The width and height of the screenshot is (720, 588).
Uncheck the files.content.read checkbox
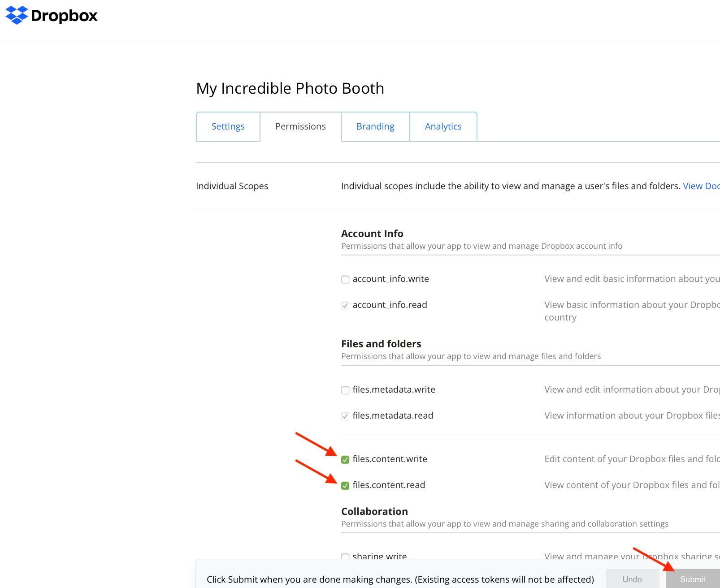pyautogui.click(x=345, y=486)
